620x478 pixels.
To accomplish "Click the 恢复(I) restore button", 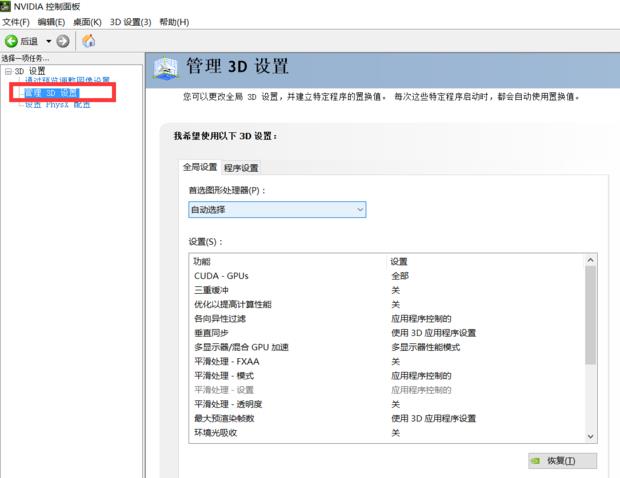I will pyautogui.click(x=561, y=461).
